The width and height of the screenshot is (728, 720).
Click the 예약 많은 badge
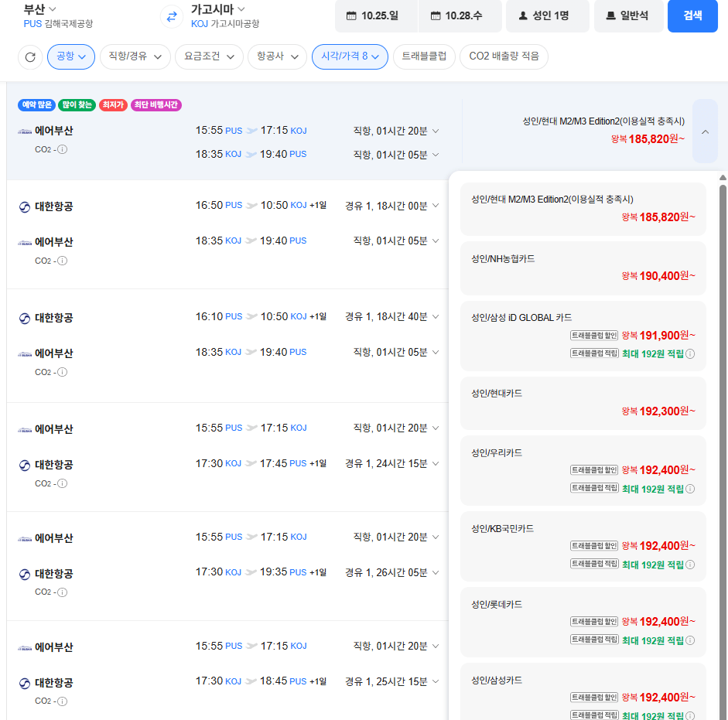click(x=36, y=105)
